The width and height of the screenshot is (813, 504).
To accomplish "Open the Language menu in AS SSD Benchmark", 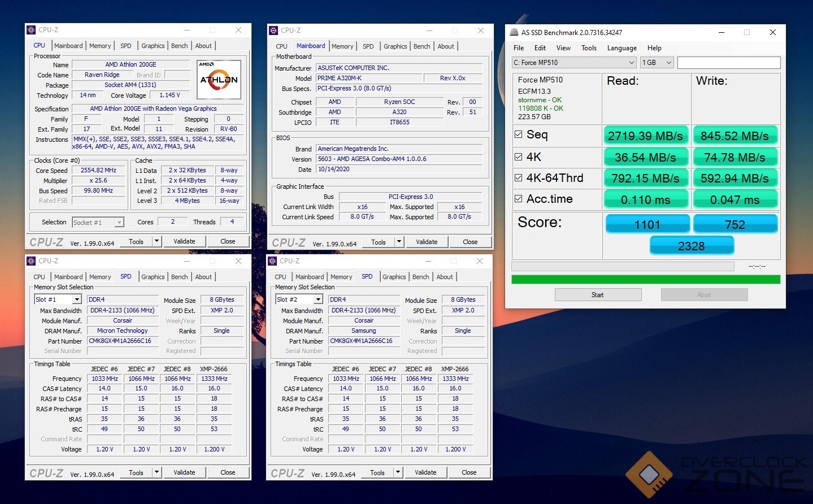I will [x=621, y=48].
